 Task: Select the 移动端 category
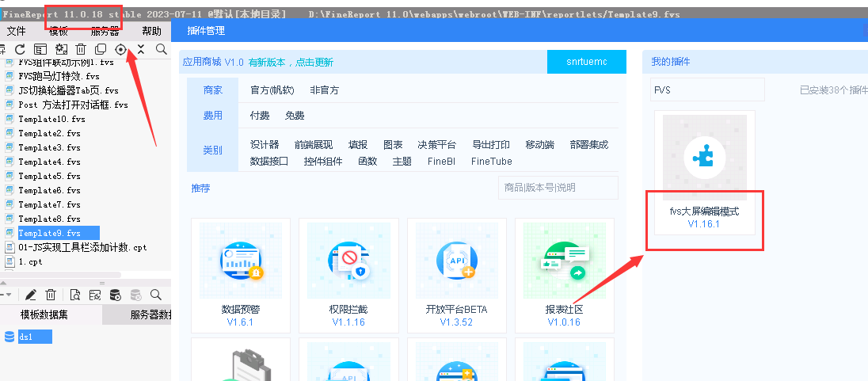540,145
